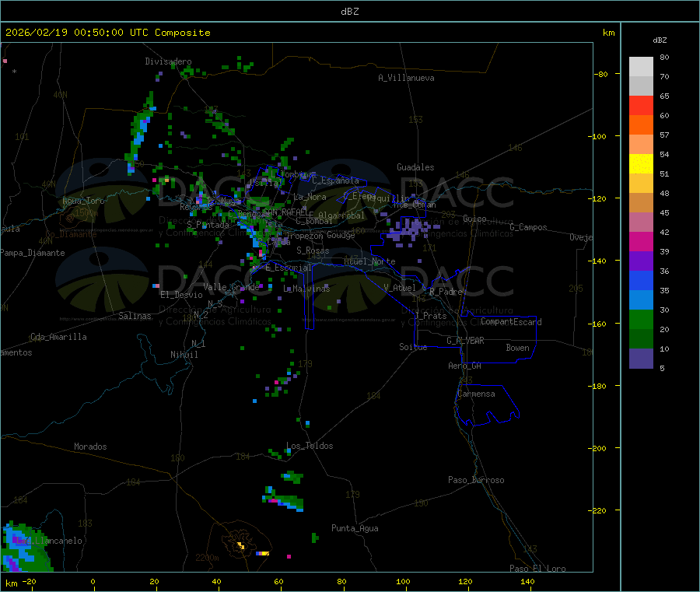Click the 'Paso_Barroso' label
The height and width of the screenshot is (592, 700).
476,480
